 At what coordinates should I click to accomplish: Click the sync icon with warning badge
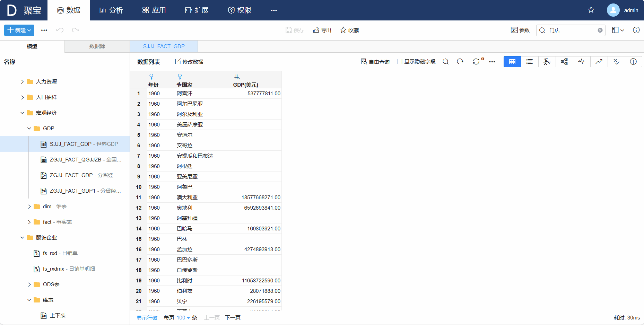[x=476, y=61]
